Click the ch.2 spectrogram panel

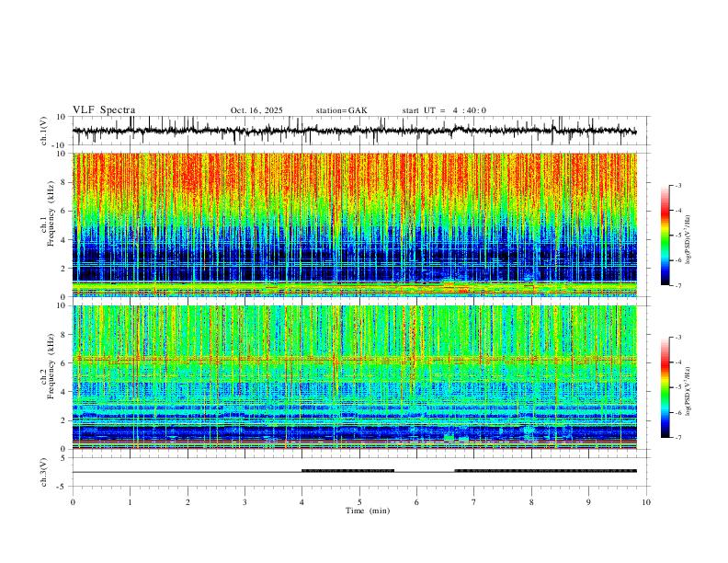click(x=354, y=377)
